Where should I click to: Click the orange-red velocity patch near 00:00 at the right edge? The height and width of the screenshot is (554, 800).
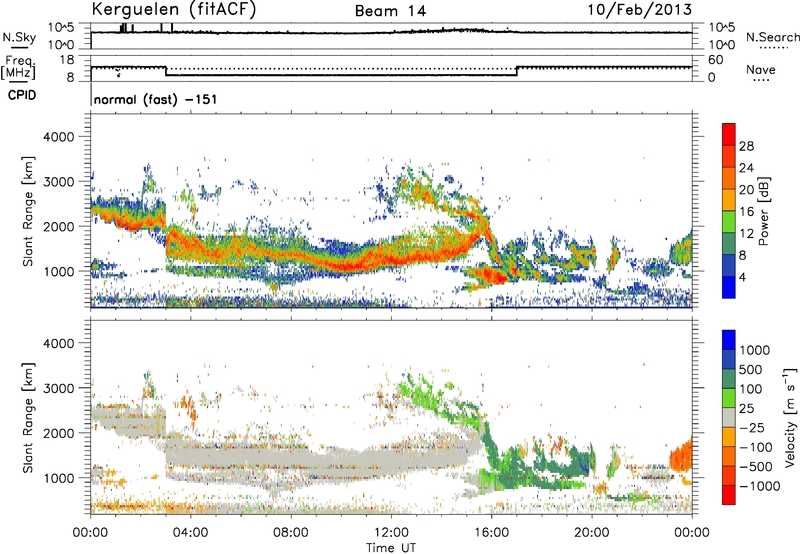pos(681,456)
